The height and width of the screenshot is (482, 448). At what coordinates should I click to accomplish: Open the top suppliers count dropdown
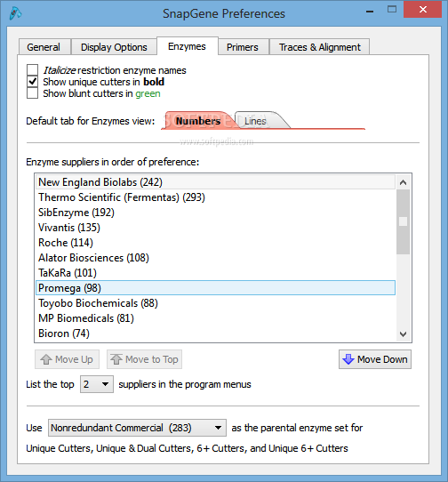click(97, 384)
